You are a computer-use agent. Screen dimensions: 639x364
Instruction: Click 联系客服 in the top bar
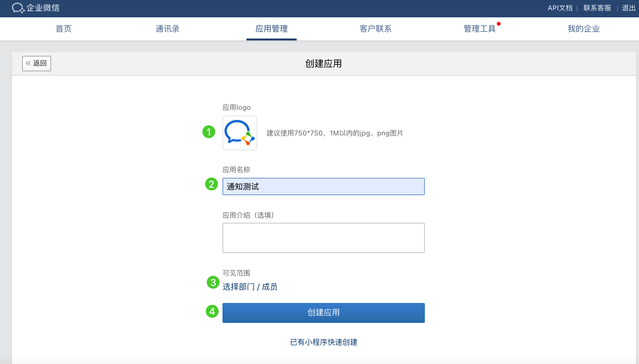point(597,8)
